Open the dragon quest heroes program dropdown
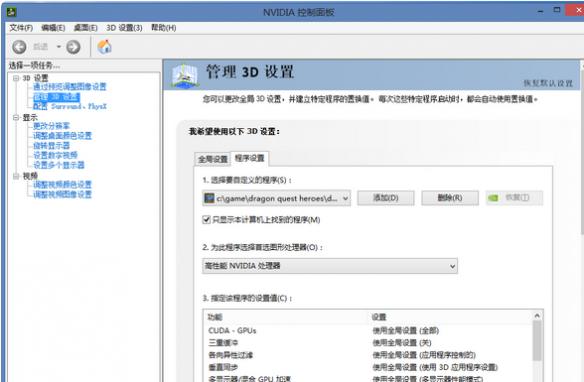Viewport: 584px width, 382px height. [276, 198]
